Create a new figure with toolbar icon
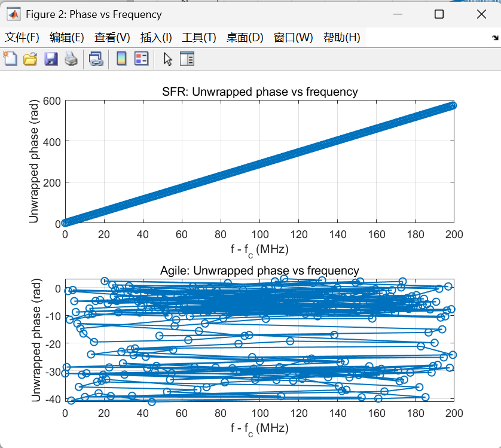501x448 pixels. click(x=10, y=59)
